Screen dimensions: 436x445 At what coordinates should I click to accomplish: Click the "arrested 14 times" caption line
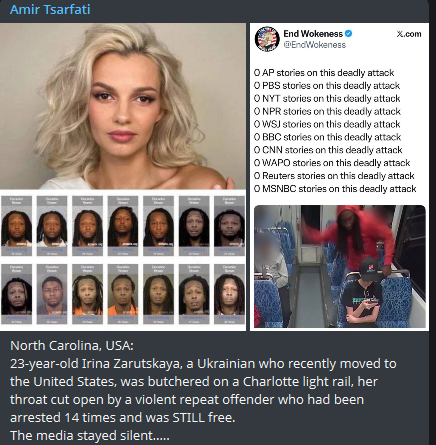(x=123, y=418)
